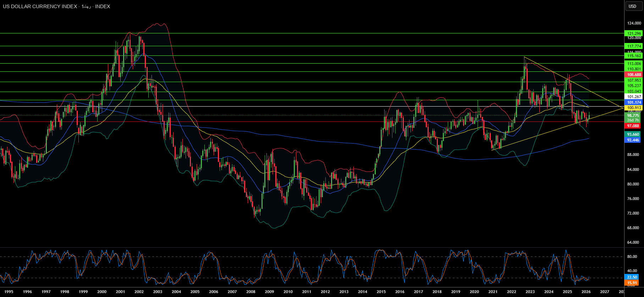Select the yellow 100.913 price label

point(634,108)
